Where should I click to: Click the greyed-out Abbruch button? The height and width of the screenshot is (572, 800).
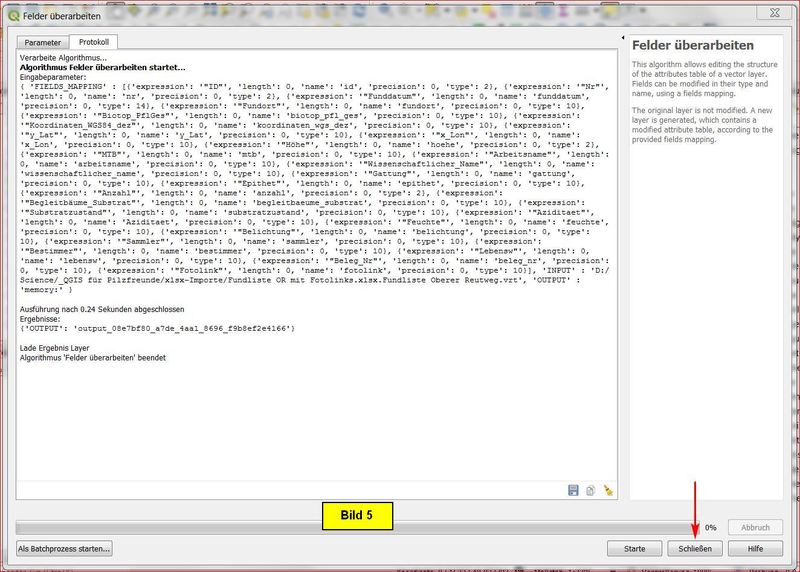coord(755,527)
